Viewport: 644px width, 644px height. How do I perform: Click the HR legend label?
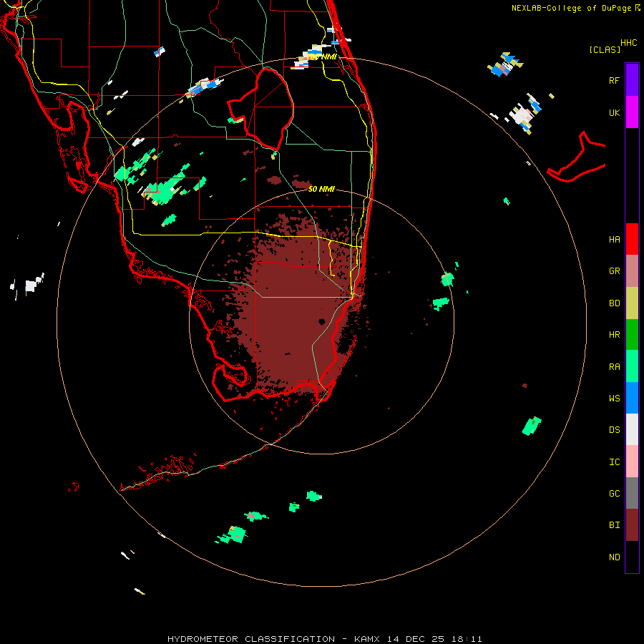tap(614, 335)
